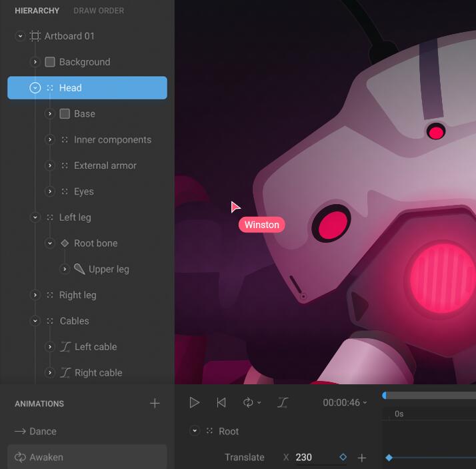The height and width of the screenshot is (469, 476).
Task: Click the Left cable path icon
Action: tap(65, 347)
